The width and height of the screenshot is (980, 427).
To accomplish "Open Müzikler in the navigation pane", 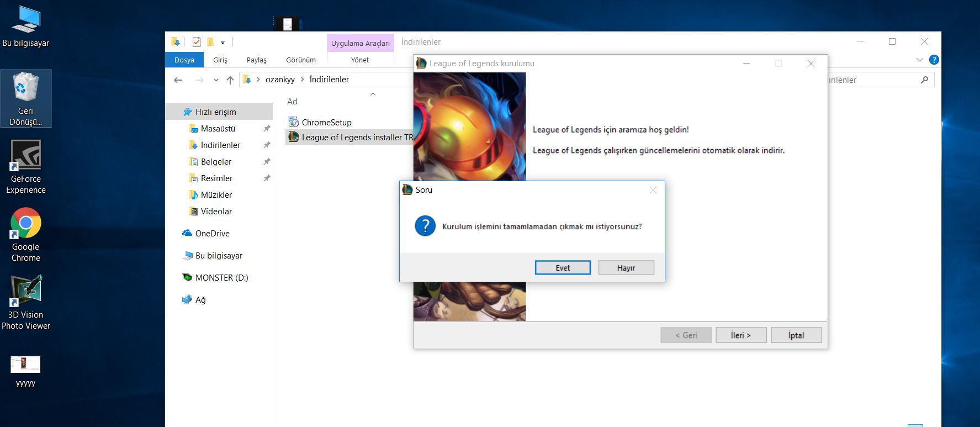I will pyautogui.click(x=216, y=194).
